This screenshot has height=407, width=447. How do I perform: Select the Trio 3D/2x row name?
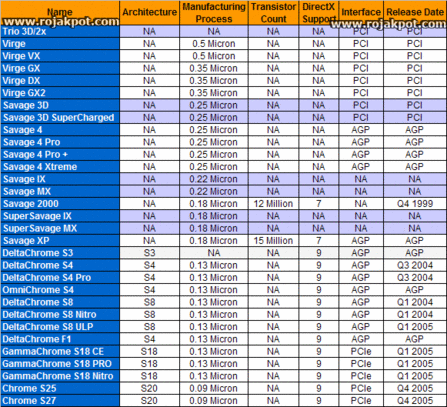pyautogui.click(x=60, y=32)
